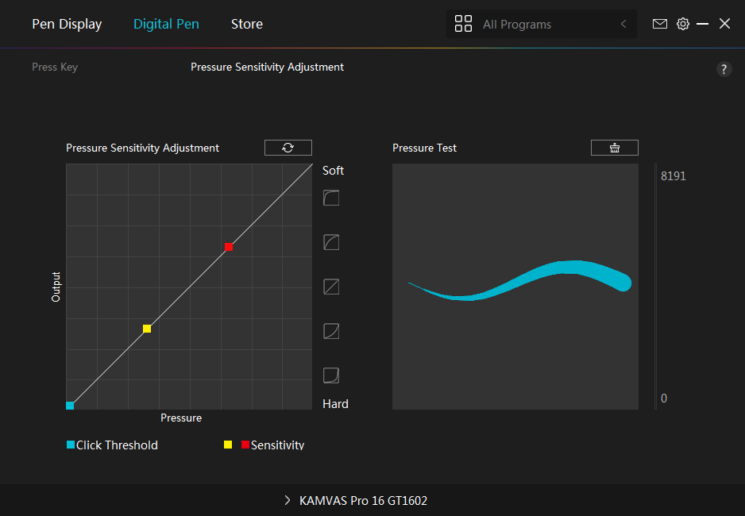This screenshot has width=745, height=516.
Task: Open the mail feedback icon
Action: point(659,24)
